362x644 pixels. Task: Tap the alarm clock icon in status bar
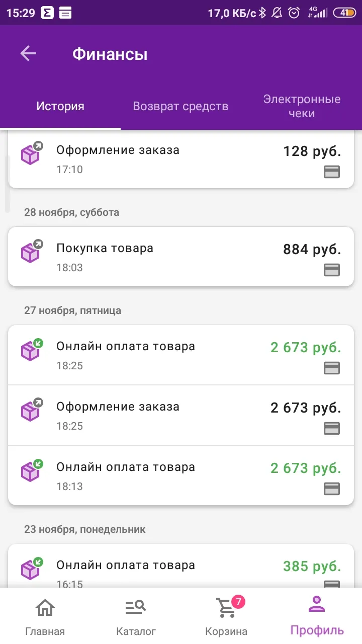tap(294, 13)
